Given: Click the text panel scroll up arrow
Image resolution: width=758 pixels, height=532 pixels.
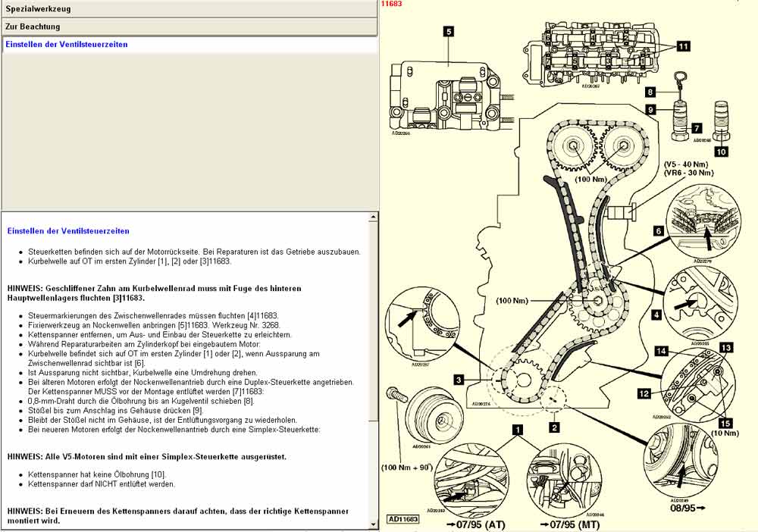Looking at the screenshot, I should tap(372, 217).
